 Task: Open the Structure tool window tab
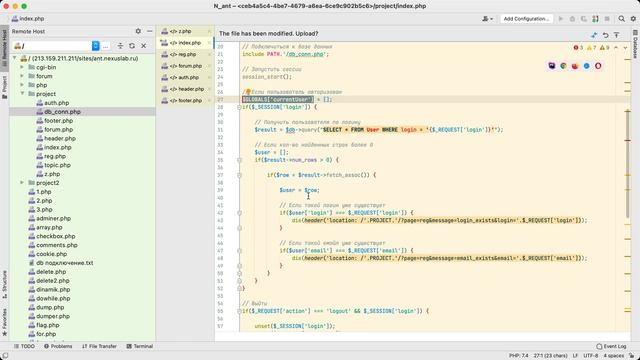point(4,284)
